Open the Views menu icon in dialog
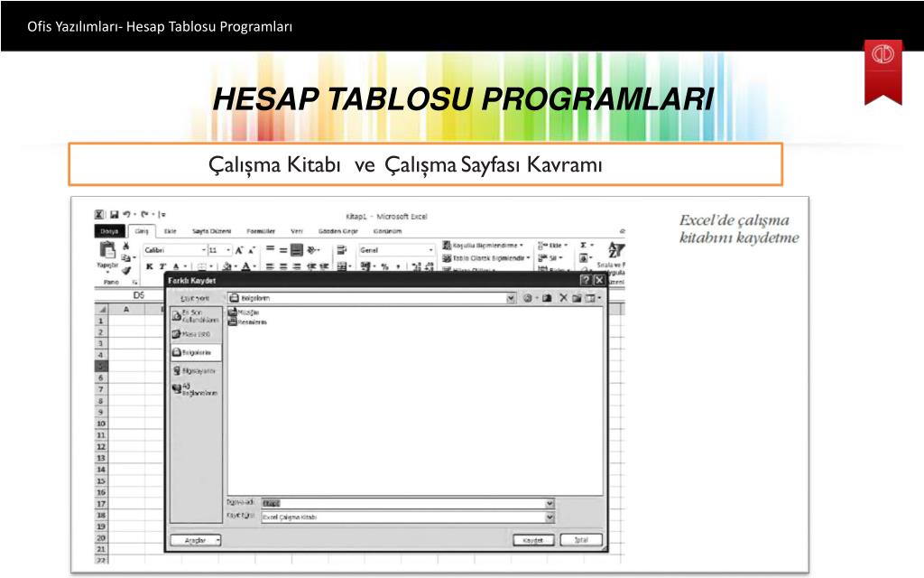 pos(590,298)
